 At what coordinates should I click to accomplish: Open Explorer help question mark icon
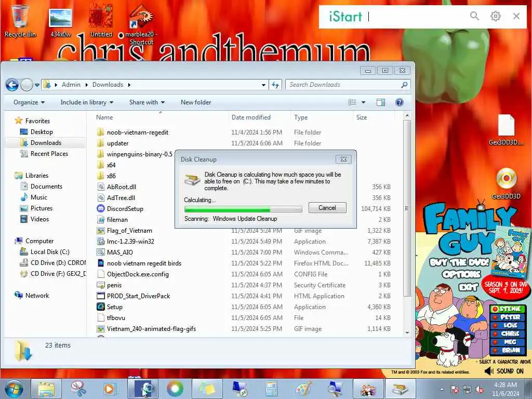point(400,102)
